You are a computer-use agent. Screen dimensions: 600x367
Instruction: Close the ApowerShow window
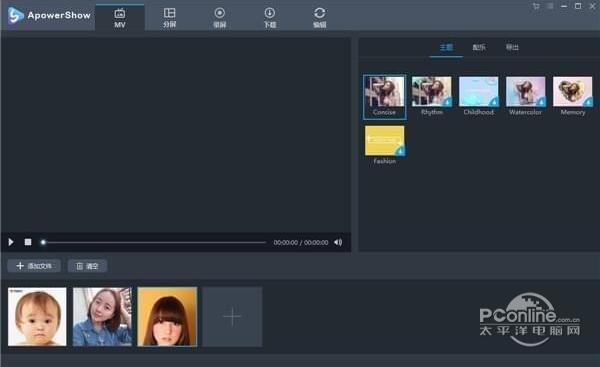coord(592,6)
